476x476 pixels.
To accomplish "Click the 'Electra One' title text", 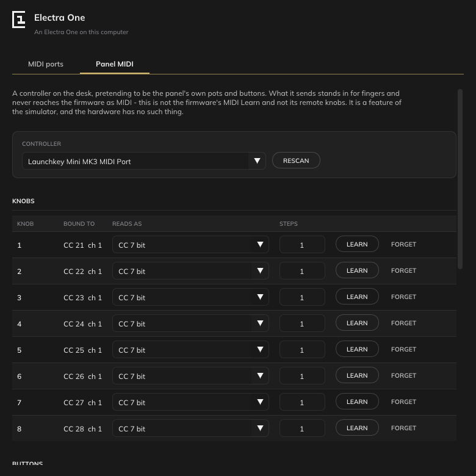I will 60,18.
